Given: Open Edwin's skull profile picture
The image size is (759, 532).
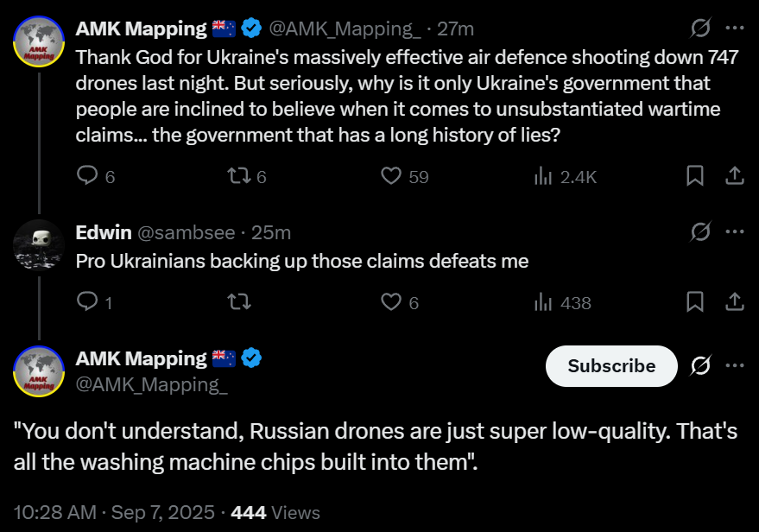Looking at the screenshot, I should [39, 244].
